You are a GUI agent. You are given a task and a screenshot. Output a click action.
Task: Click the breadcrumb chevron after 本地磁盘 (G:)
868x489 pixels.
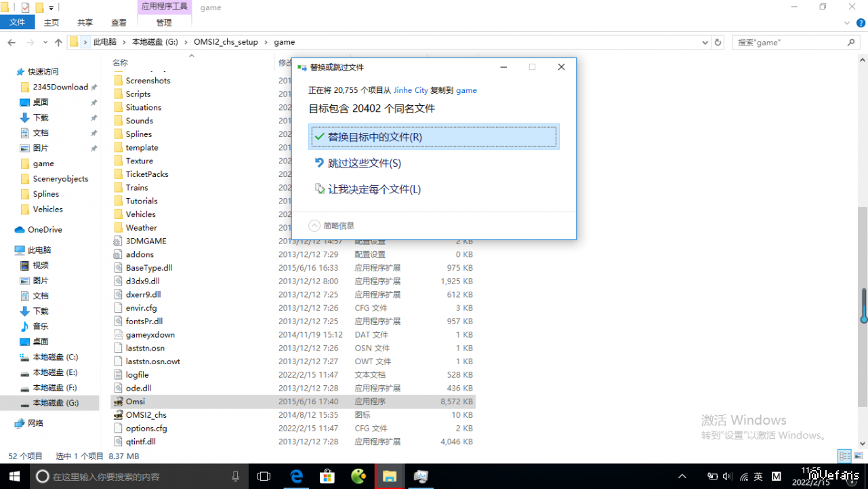pos(186,42)
